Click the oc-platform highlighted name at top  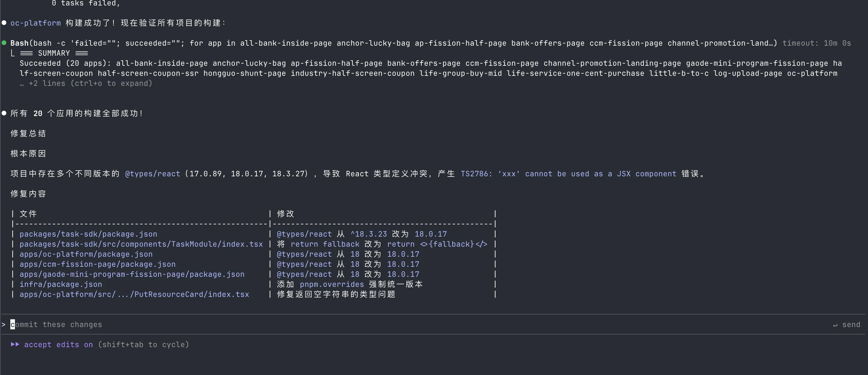[35, 23]
